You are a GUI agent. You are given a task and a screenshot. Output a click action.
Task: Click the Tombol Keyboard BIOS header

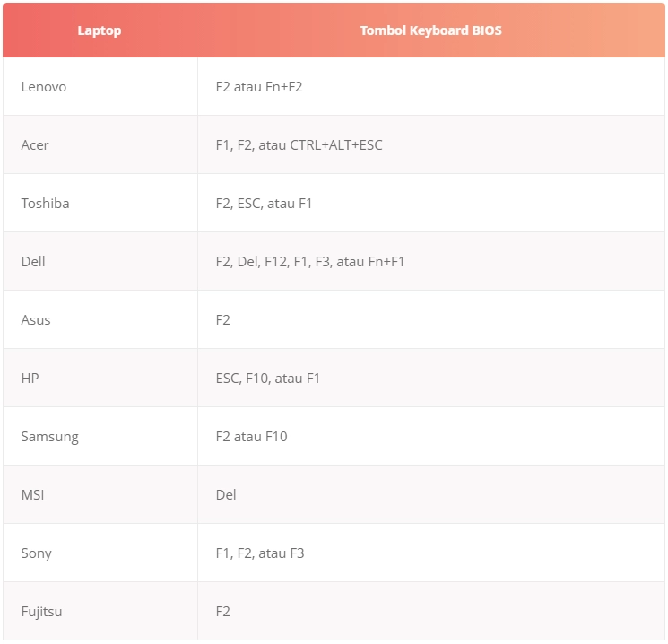pos(430,30)
